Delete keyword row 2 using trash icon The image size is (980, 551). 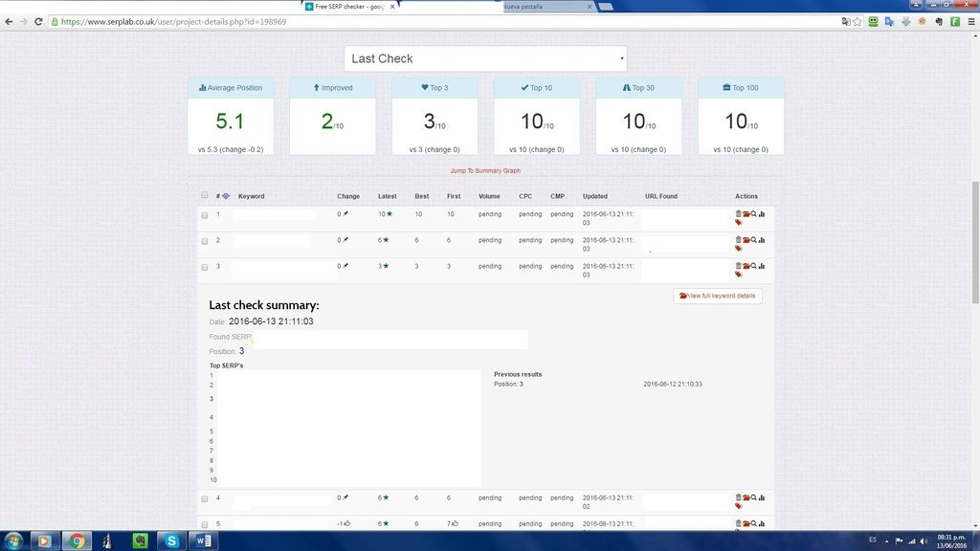738,240
